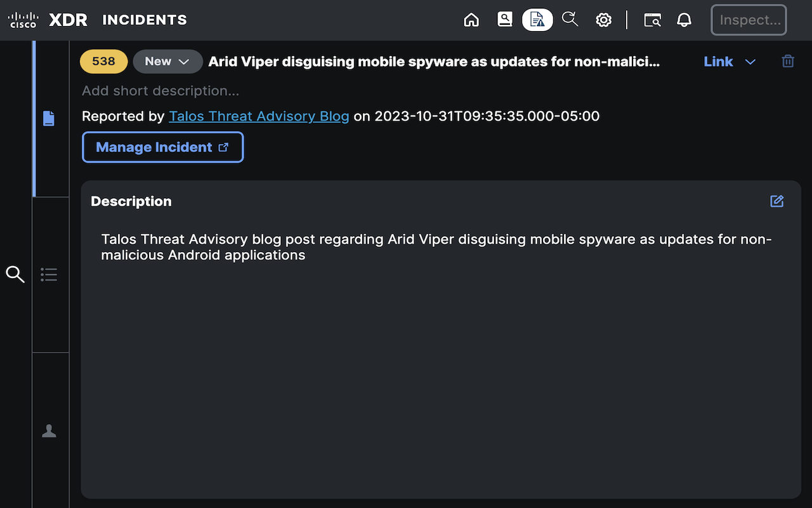Click the Manage Incident button
812x508 pixels.
pos(163,147)
